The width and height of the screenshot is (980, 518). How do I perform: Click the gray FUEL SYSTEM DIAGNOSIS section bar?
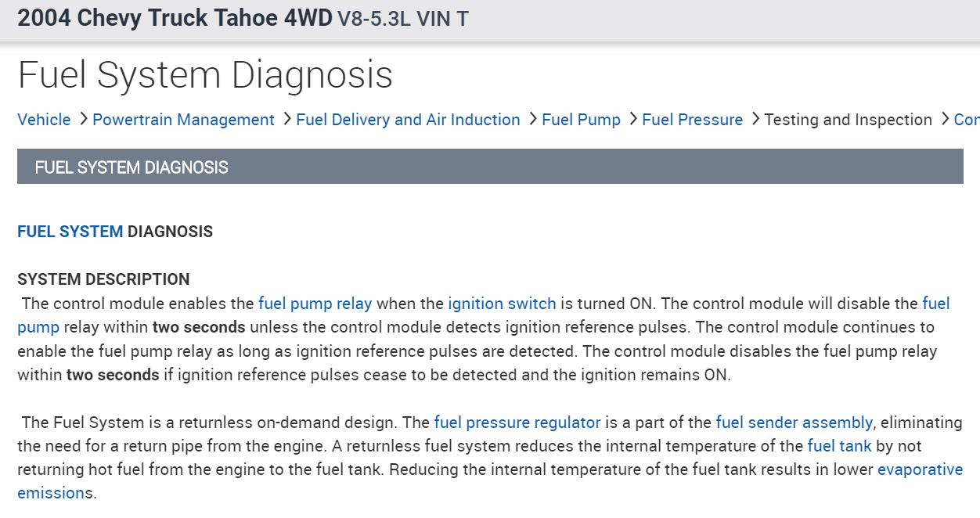490,167
